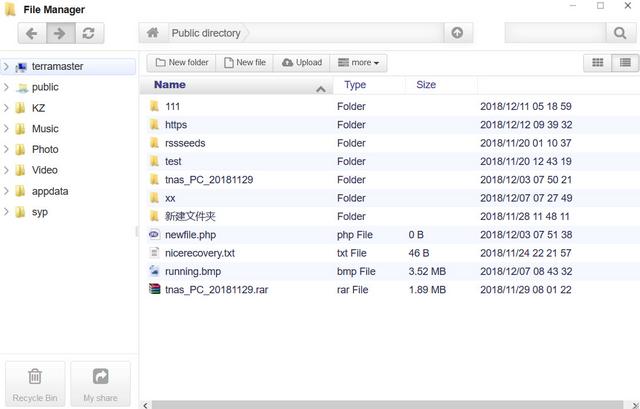The height and width of the screenshot is (409, 640).
Task: Click the horizontal scrollbar at the bottom
Action: point(387,405)
